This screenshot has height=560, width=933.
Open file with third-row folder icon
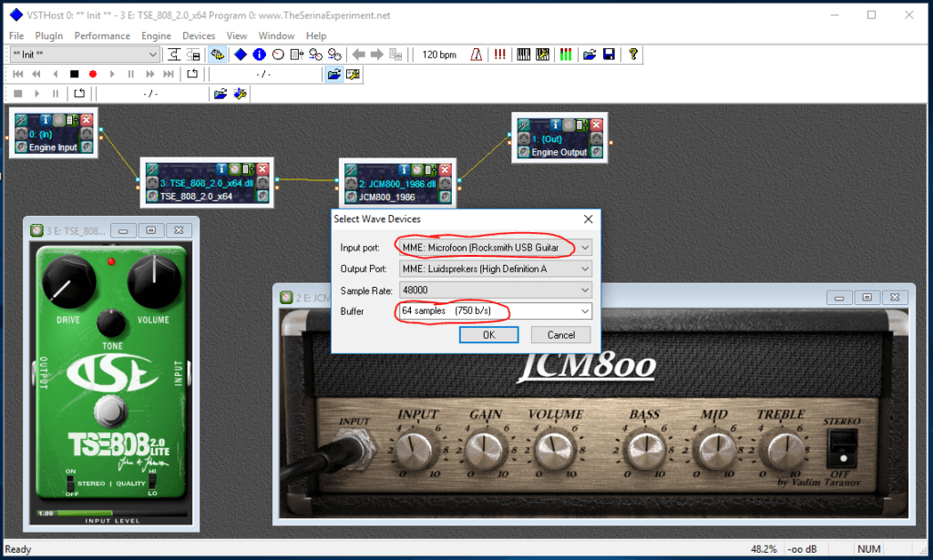(x=220, y=94)
